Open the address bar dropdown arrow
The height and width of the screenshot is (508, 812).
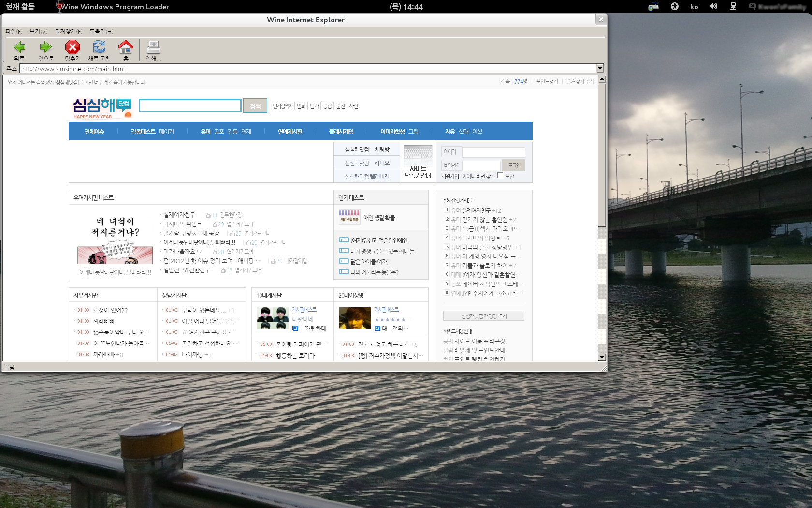click(x=600, y=69)
